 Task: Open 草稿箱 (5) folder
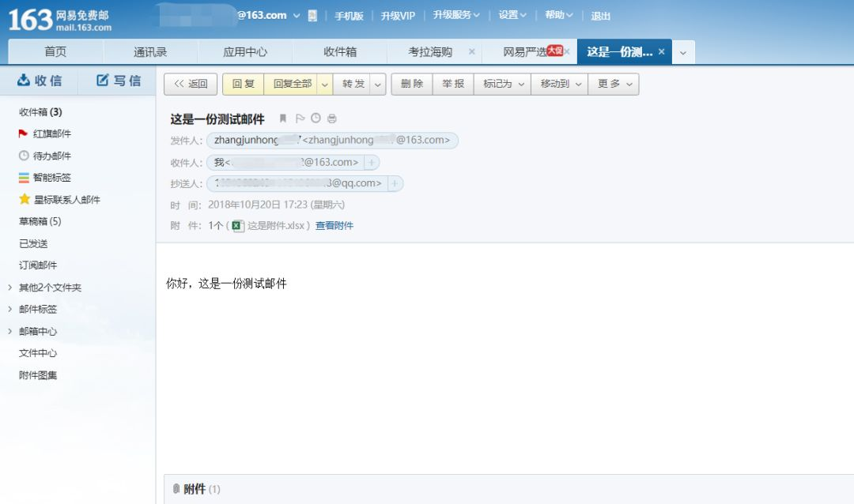coord(40,221)
